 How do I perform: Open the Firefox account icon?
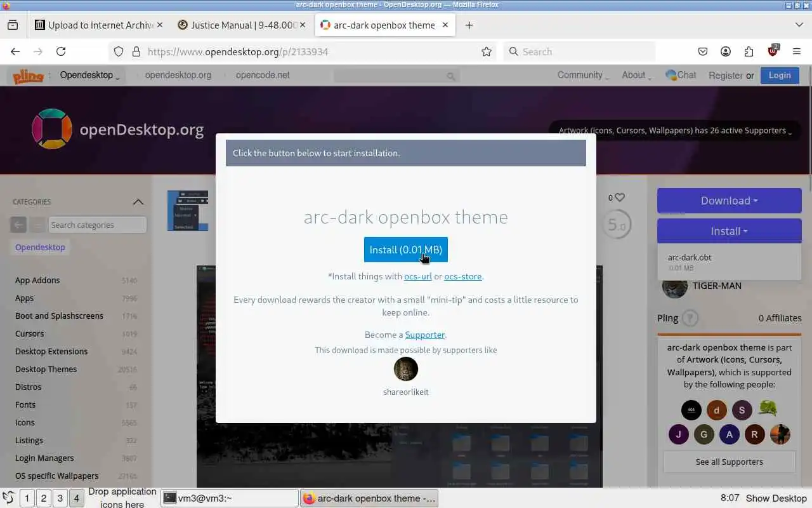(726, 51)
